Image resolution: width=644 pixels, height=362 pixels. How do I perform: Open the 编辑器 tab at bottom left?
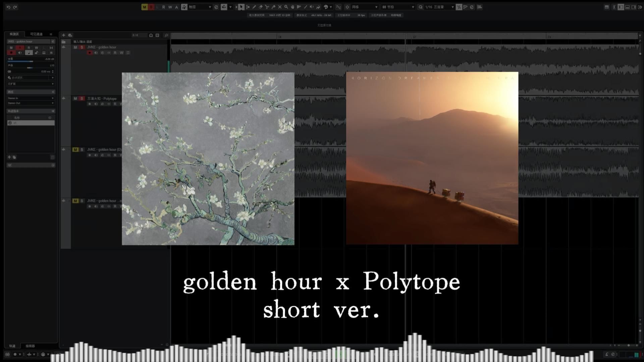coord(30,346)
